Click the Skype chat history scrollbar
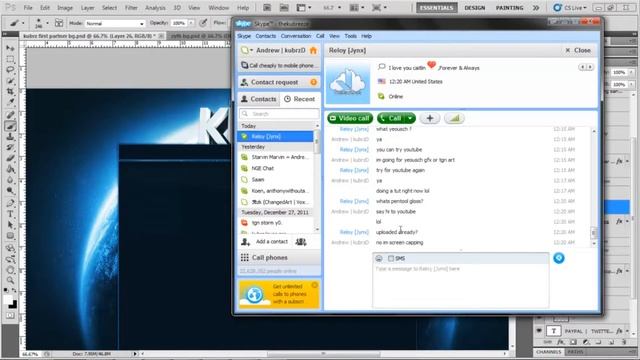Image resolution: width=640 pixels, height=360 pixels. click(x=594, y=233)
